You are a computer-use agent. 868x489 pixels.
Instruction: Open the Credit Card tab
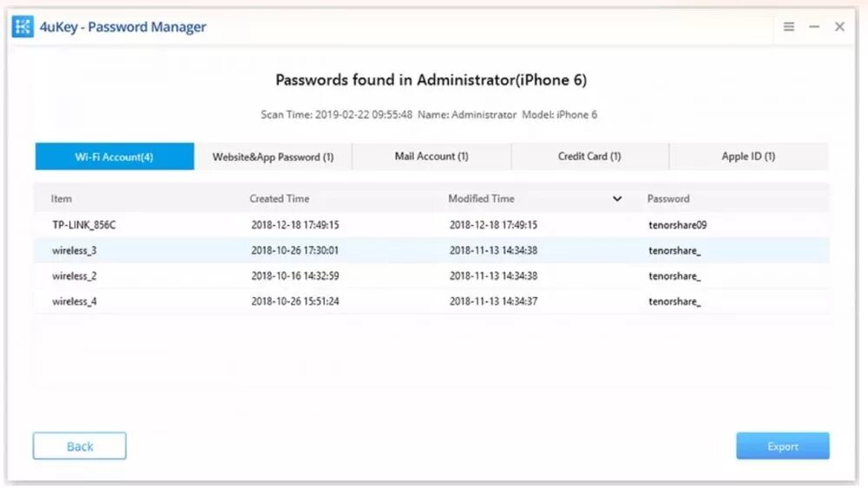[589, 156]
